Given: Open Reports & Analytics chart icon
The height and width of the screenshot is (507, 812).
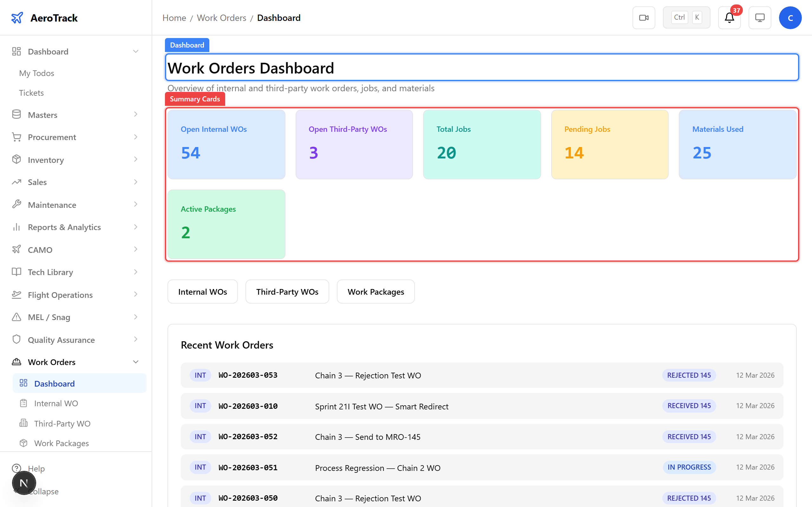Looking at the screenshot, I should pyautogui.click(x=16, y=227).
